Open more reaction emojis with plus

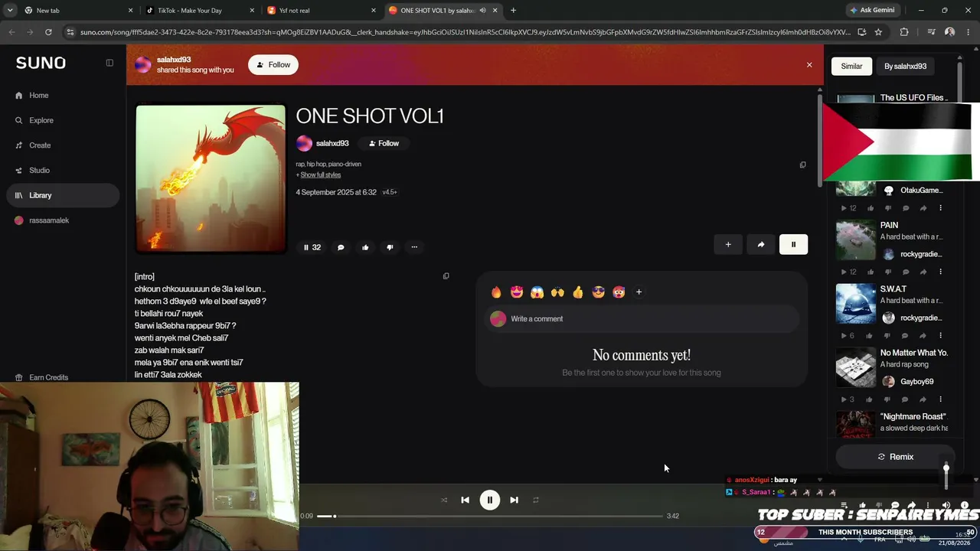[x=639, y=292]
